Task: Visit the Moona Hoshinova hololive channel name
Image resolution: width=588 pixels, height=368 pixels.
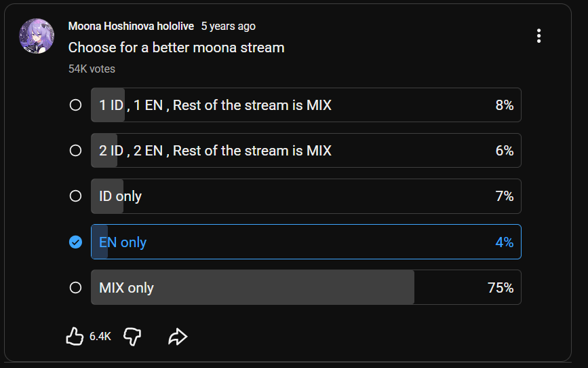Action: (131, 26)
